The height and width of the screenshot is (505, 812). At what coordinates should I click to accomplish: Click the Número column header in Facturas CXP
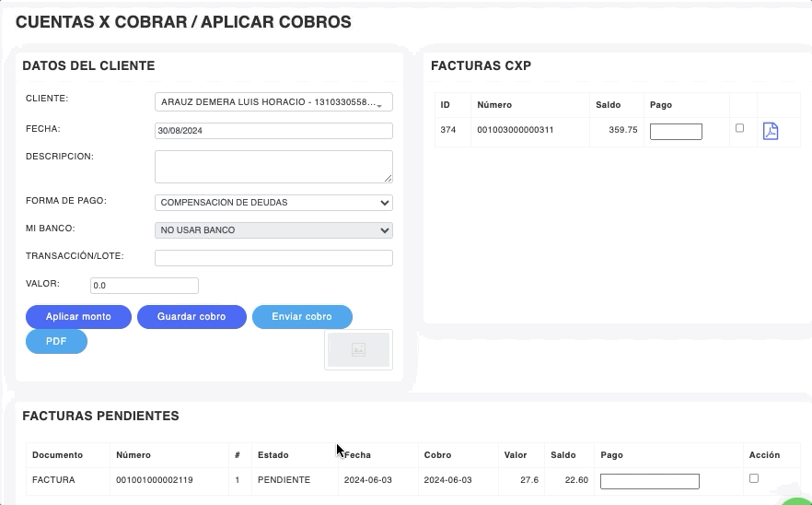494,105
